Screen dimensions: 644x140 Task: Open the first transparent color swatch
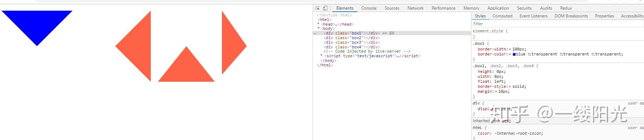point(529,54)
